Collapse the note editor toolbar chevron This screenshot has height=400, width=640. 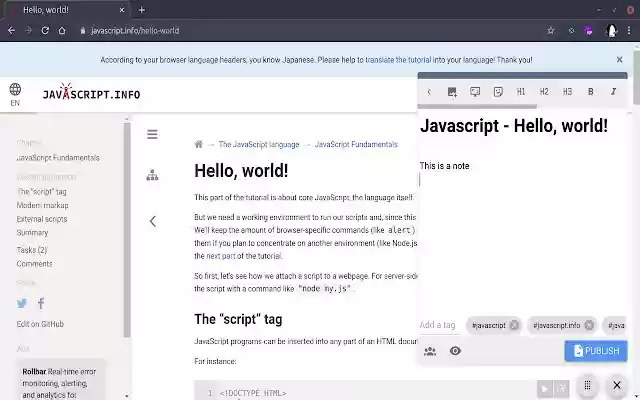coord(429,92)
